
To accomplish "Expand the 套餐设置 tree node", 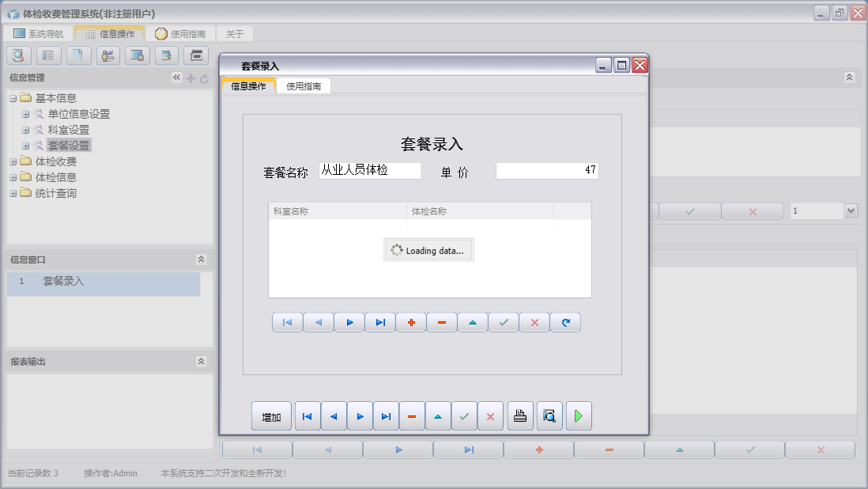I will tap(25, 145).
